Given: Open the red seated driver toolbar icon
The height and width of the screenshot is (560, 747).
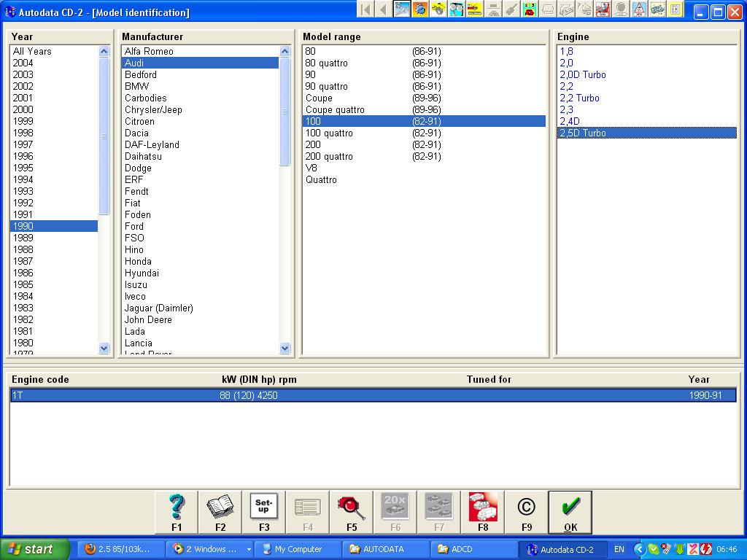Looking at the screenshot, I should click(603, 9).
